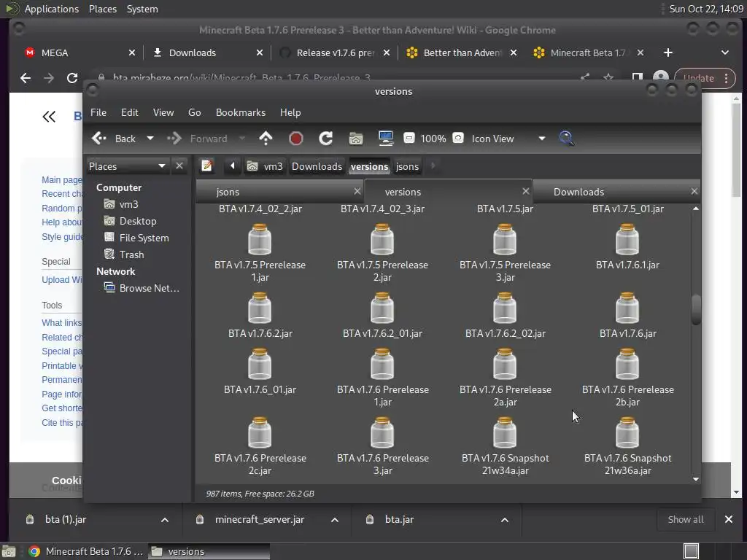This screenshot has height=560, width=747.
Task: Open the File menu
Action: tap(98, 112)
